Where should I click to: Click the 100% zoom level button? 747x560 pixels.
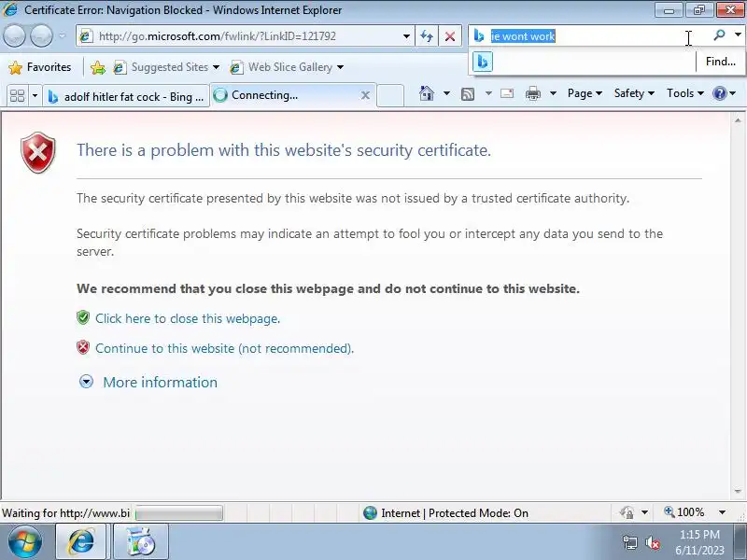pos(684,512)
